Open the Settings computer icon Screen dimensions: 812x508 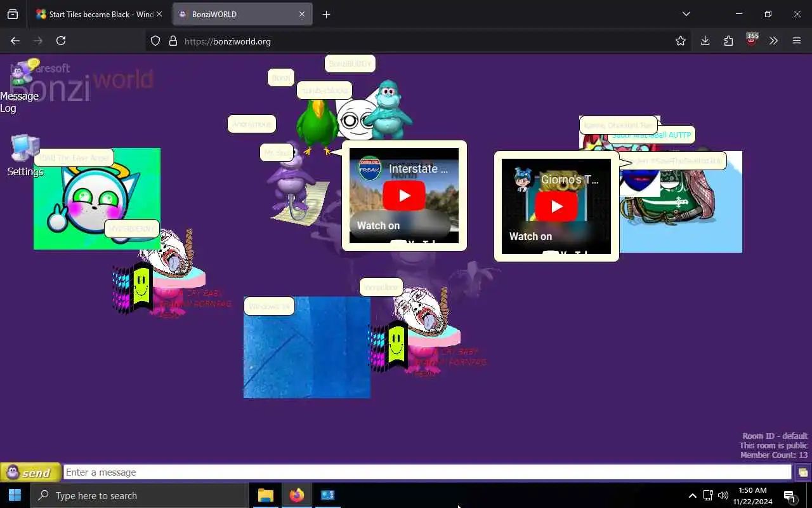click(25, 156)
